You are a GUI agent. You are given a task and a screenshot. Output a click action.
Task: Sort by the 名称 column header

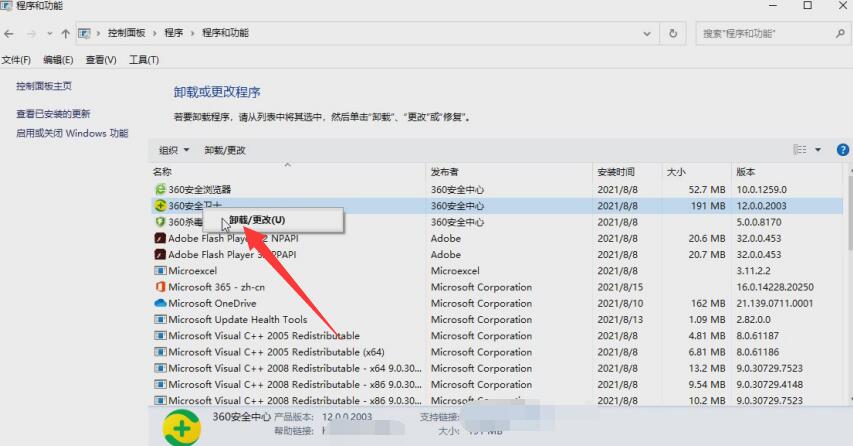(x=287, y=172)
